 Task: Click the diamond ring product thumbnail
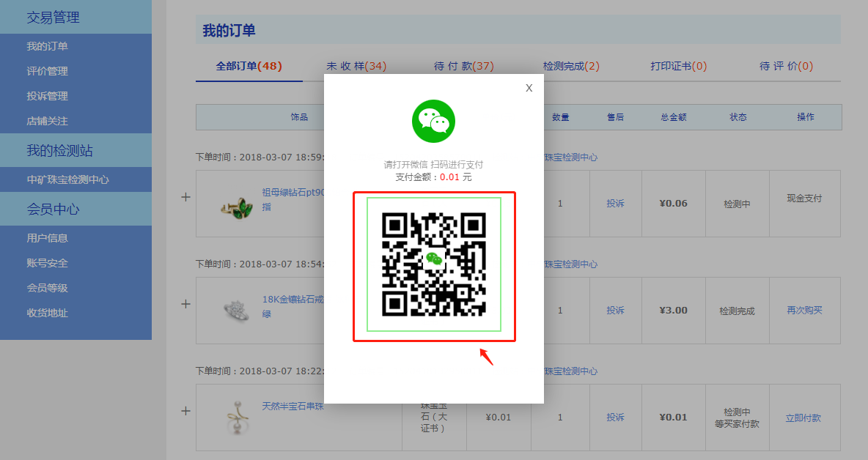(x=236, y=310)
